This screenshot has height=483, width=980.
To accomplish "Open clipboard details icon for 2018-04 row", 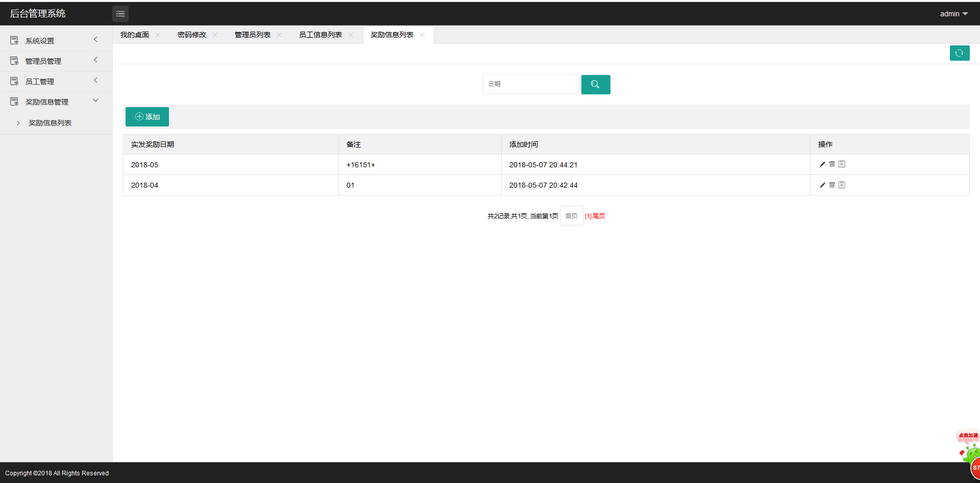I will pos(842,185).
